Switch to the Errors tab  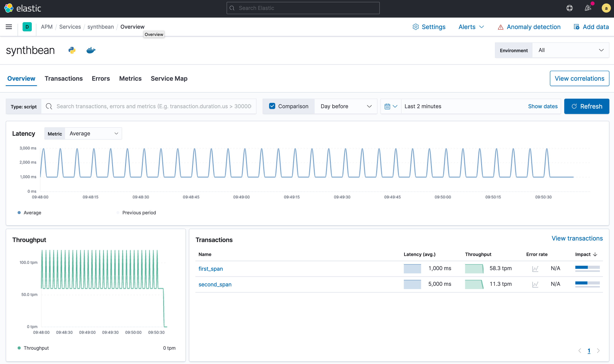pyautogui.click(x=101, y=79)
